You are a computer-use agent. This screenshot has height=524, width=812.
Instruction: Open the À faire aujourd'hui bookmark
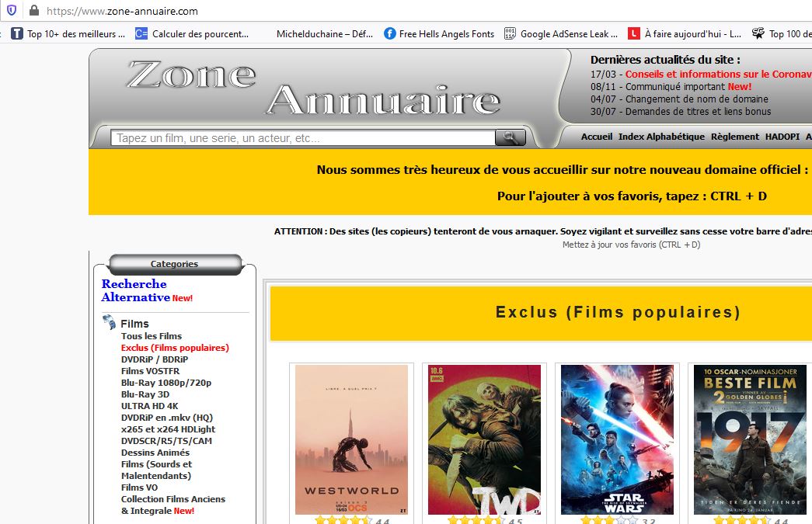click(x=685, y=33)
